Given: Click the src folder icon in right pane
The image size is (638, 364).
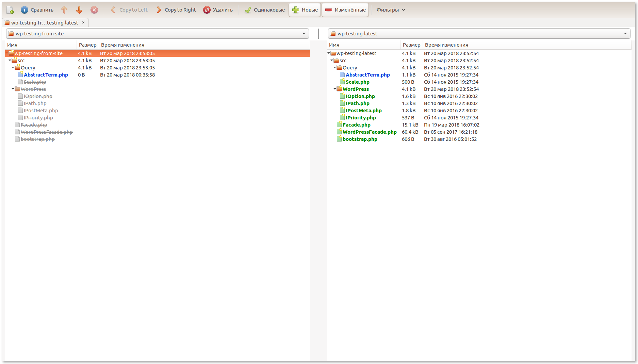Looking at the screenshot, I should tap(336, 60).
